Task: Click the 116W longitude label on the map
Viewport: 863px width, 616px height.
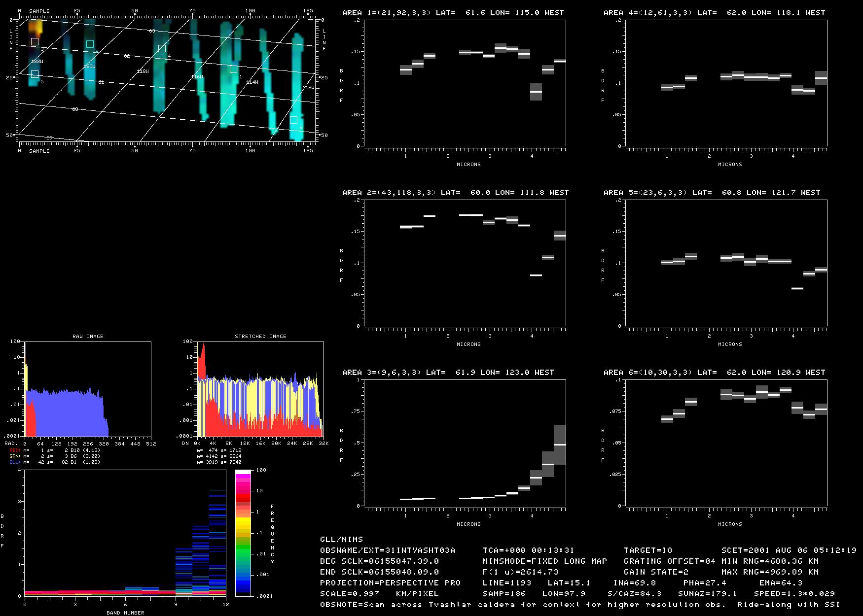Action: pyautogui.click(x=197, y=77)
